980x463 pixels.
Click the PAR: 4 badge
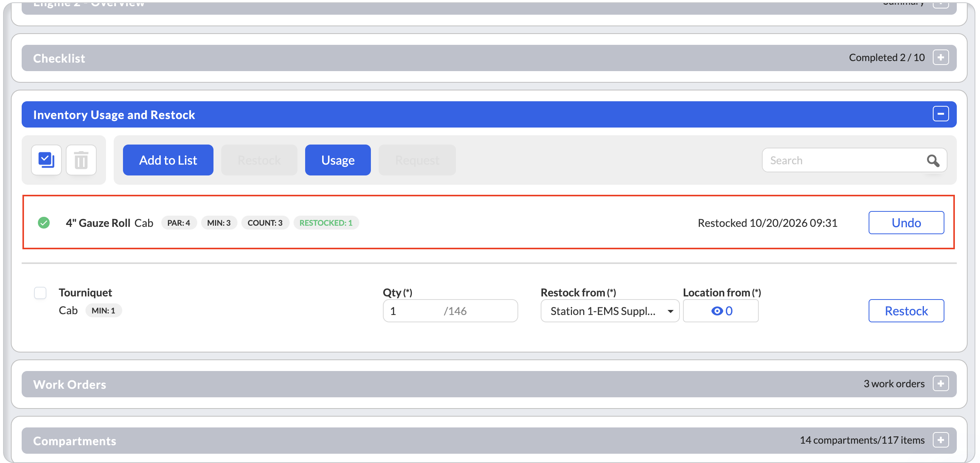pyautogui.click(x=179, y=223)
